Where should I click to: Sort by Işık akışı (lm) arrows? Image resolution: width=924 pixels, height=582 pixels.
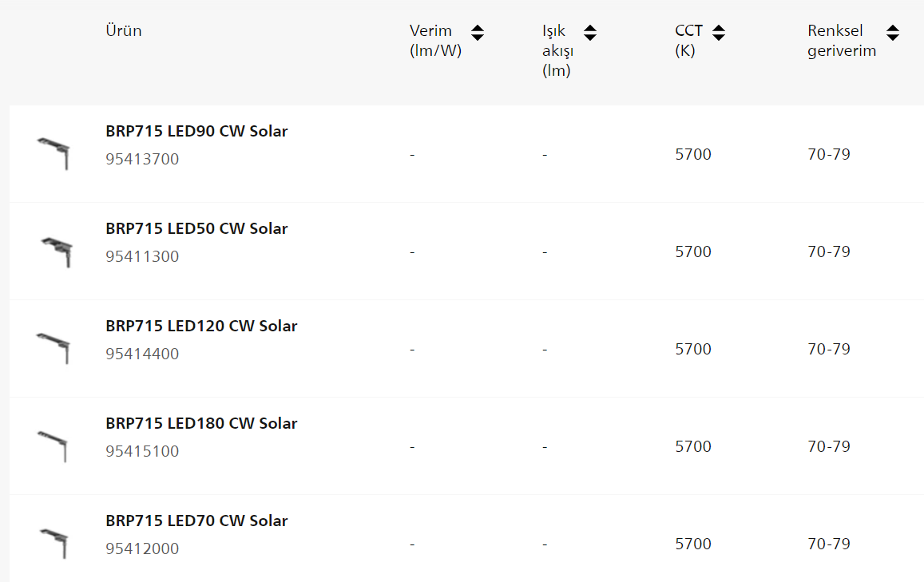(x=590, y=33)
